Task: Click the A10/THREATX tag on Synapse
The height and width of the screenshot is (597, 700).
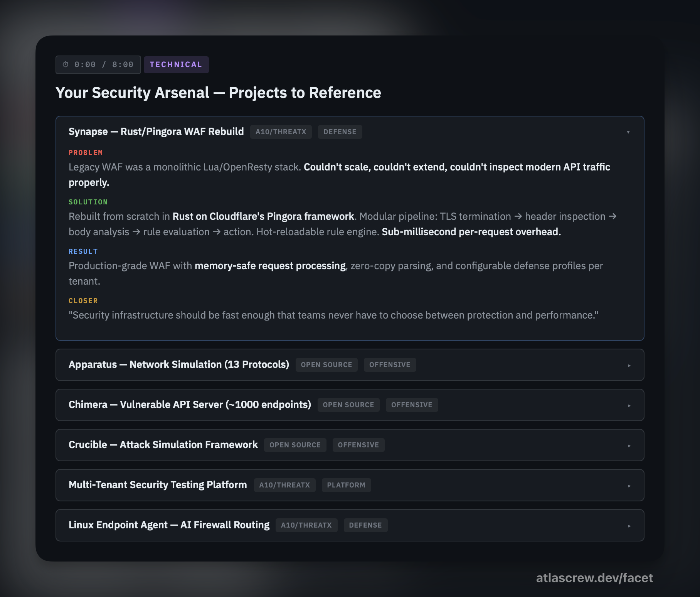Action: (281, 132)
